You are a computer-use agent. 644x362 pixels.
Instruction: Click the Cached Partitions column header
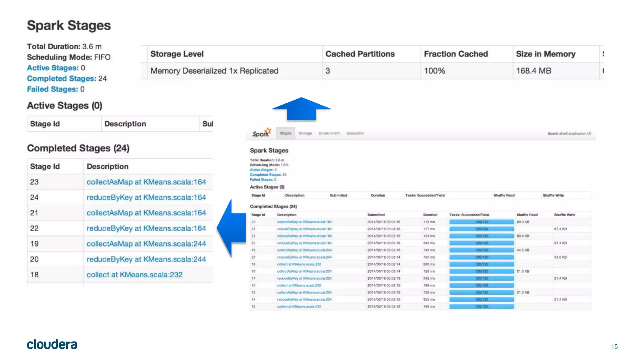coord(360,54)
